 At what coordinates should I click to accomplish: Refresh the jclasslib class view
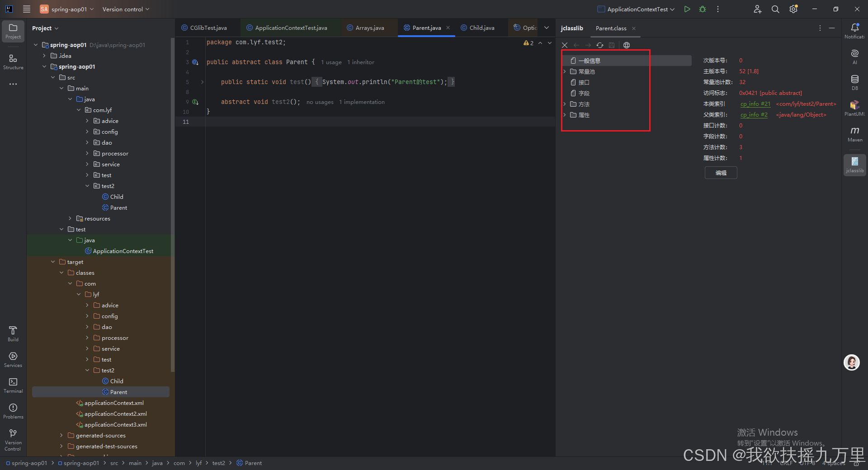(600, 45)
